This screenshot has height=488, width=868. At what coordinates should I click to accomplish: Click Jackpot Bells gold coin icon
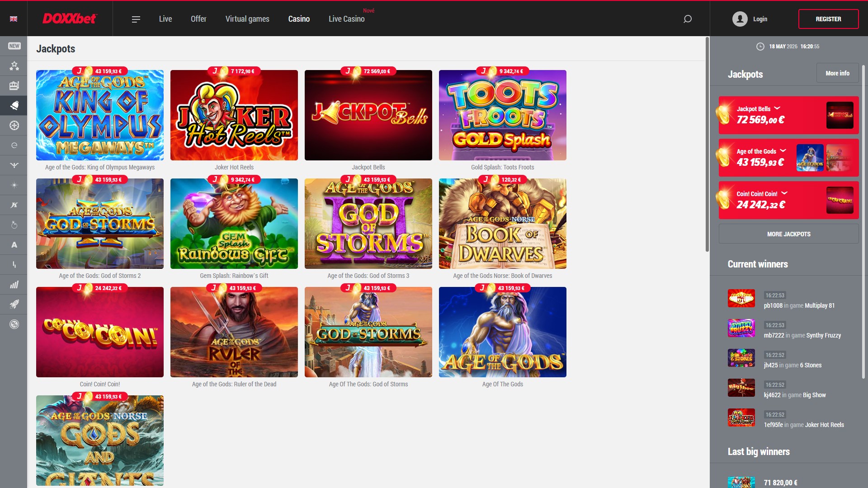tap(723, 115)
